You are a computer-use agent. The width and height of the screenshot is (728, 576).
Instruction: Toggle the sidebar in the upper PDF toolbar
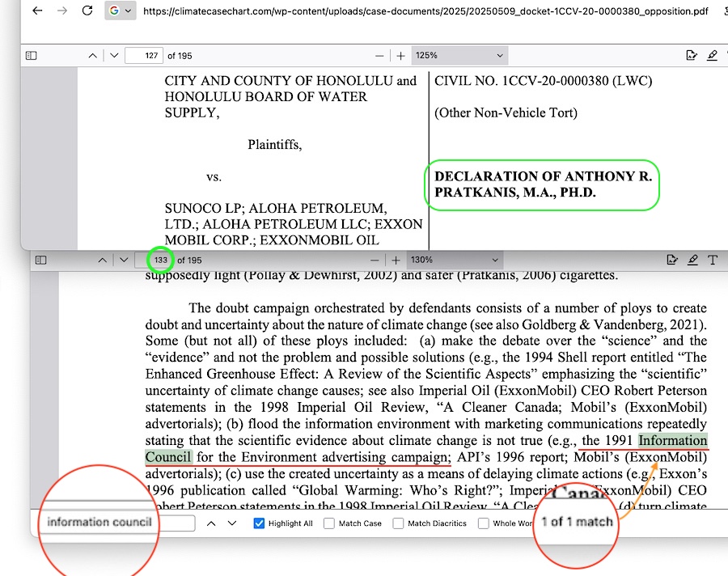pos(31,56)
